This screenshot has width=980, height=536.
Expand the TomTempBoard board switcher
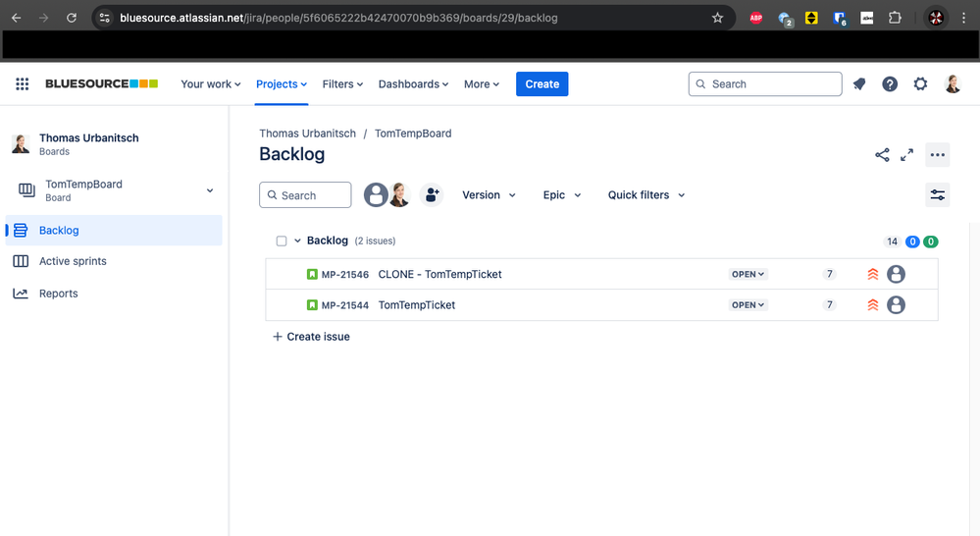pyautogui.click(x=209, y=190)
